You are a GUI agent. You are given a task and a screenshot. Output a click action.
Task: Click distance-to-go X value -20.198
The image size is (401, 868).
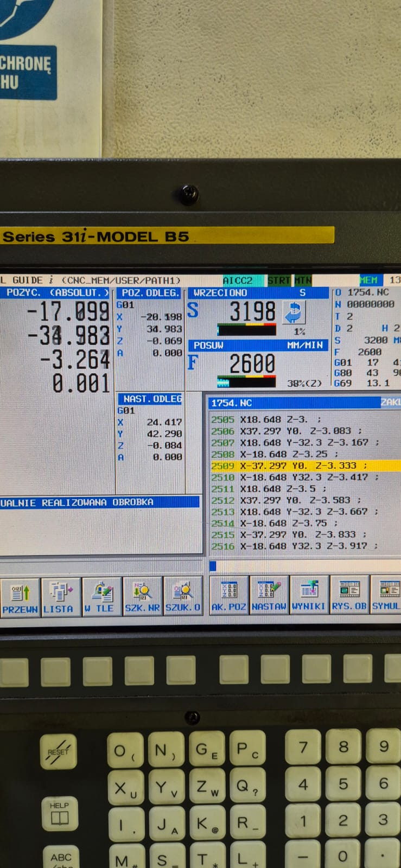[161, 317]
